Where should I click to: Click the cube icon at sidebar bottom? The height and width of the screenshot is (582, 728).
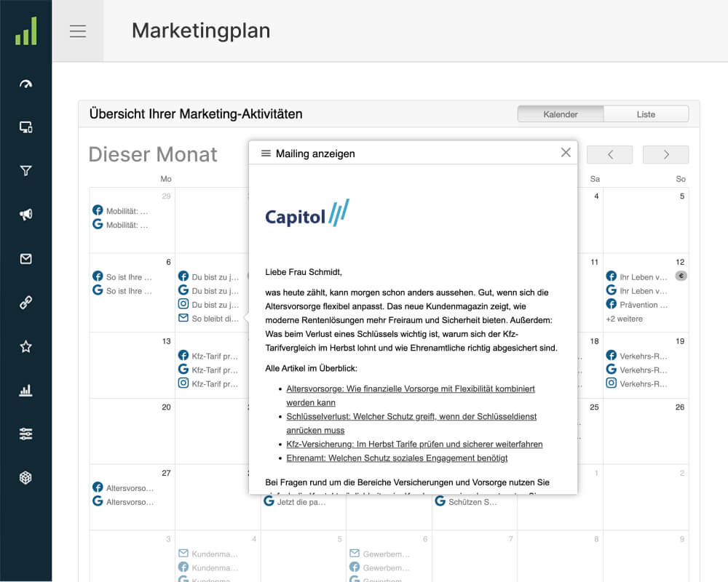click(26, 477)
